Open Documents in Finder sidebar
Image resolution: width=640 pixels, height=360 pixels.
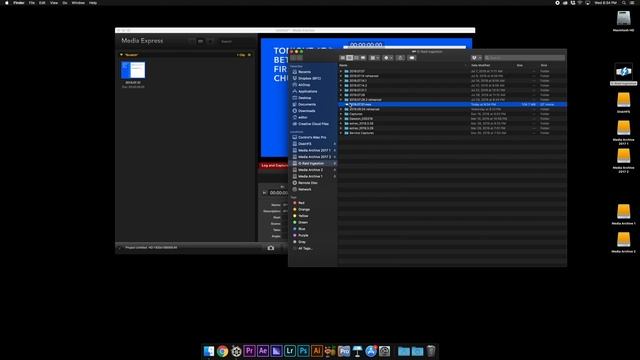[307, 104]
